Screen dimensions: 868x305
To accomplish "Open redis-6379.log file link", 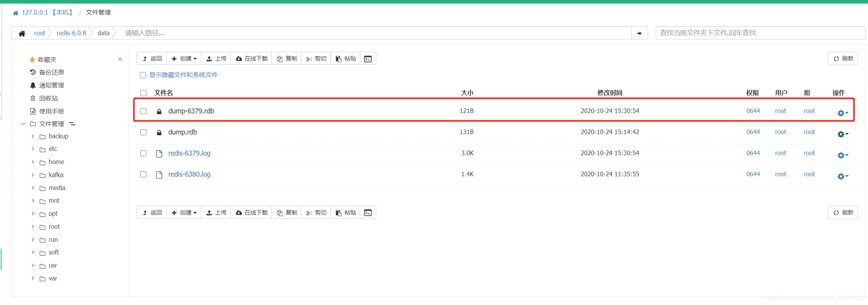I will pyautogui.click(x=189, y=153).
